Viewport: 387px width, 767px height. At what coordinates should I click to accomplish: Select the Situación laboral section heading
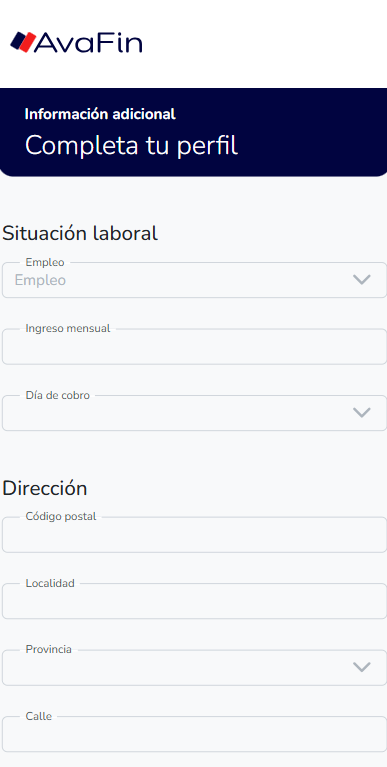coord(80,233)
